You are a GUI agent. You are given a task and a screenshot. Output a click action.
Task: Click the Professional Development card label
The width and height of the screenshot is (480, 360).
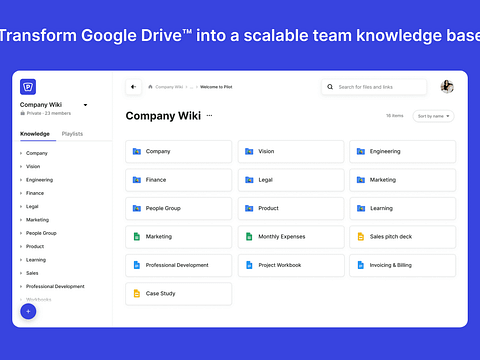click(x=177, y=265)
